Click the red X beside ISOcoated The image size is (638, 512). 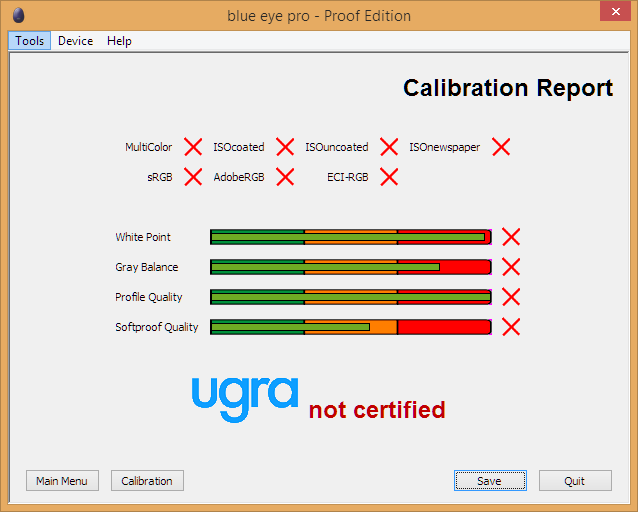pyautogui.click(x=285, y=147)
